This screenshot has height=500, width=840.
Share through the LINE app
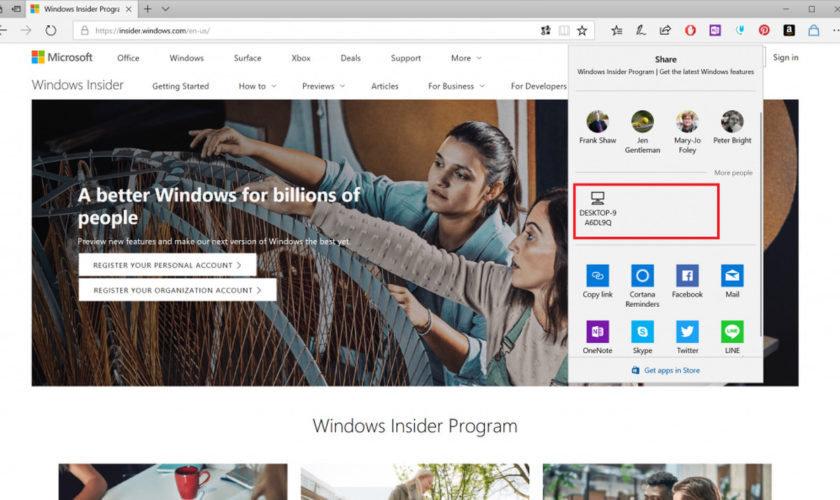coord(732,333)
